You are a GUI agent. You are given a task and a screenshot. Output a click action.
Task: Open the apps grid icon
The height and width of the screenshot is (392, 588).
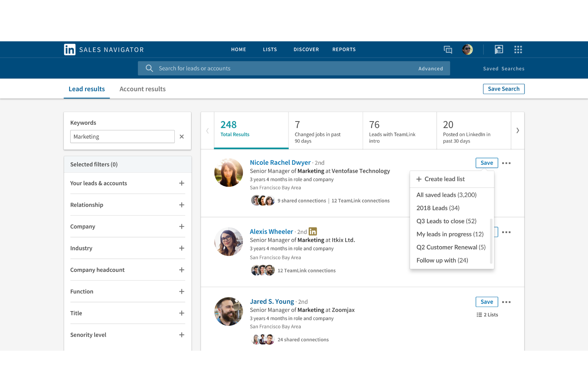(x=518, y=49)
